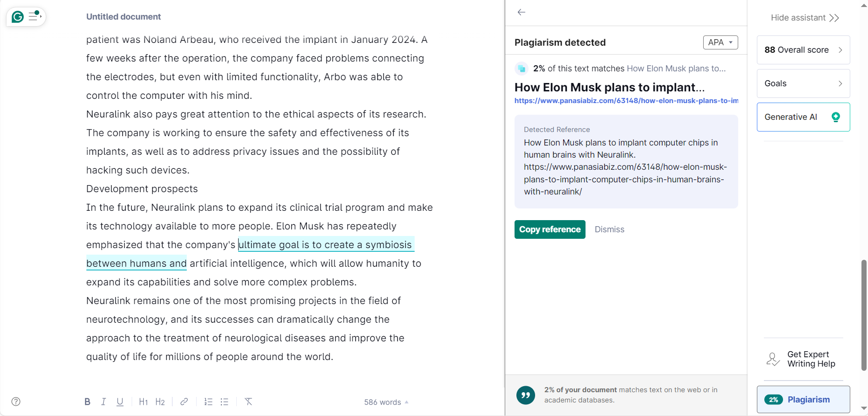This screenshot has width=868, height=416.
Task: Expand the word count menu
Action: click(386, 402)
